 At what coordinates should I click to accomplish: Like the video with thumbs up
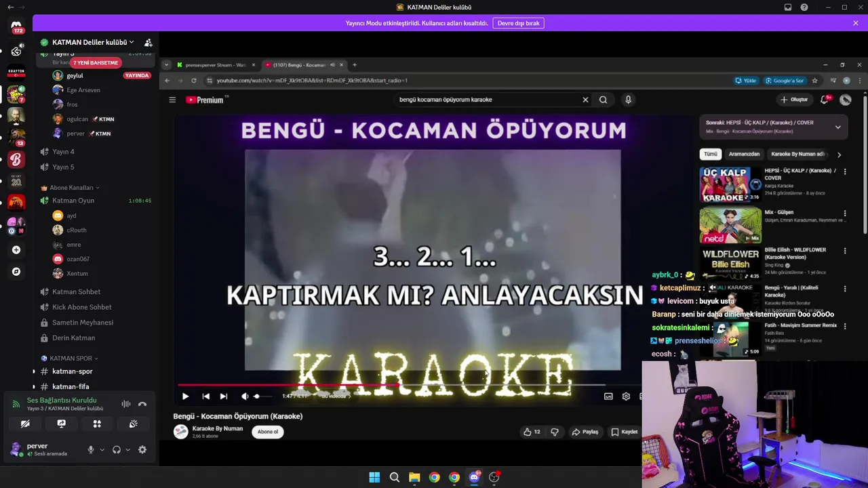[532, 432]
